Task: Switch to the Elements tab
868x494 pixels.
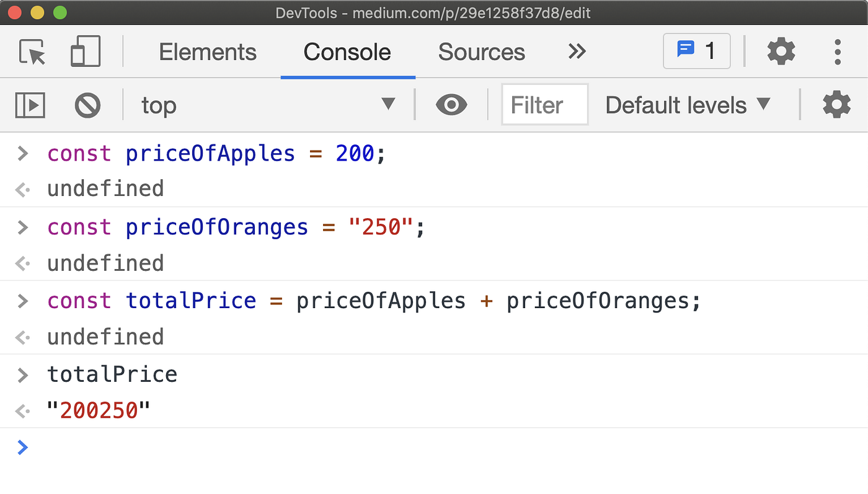Action: 208,52
